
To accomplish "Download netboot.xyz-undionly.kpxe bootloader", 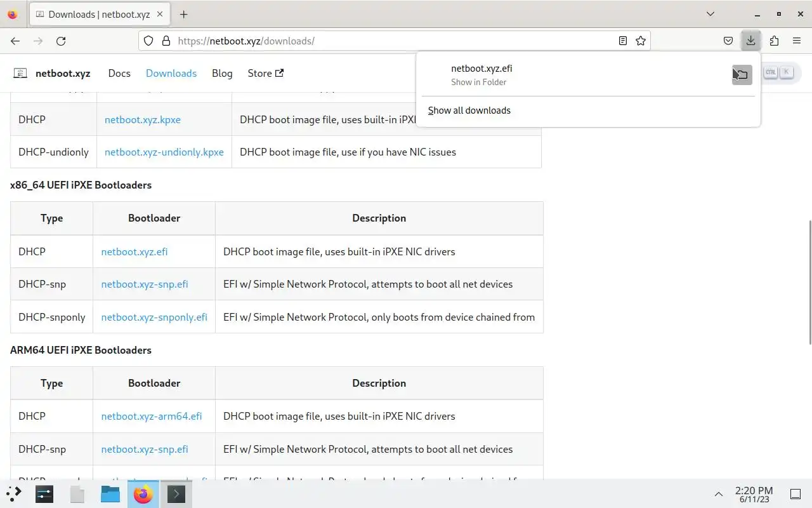I will (x=164, y=152).
